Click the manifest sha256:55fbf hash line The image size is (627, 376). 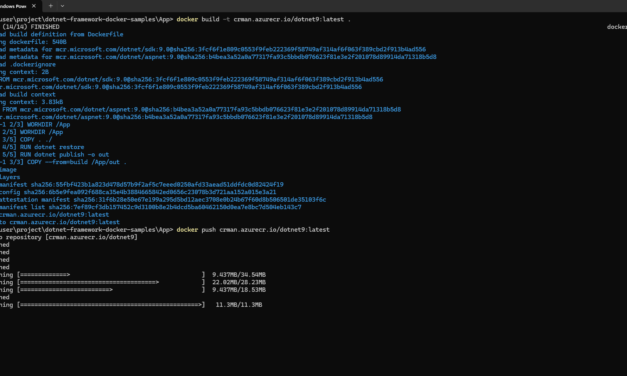tap(142, 184)
